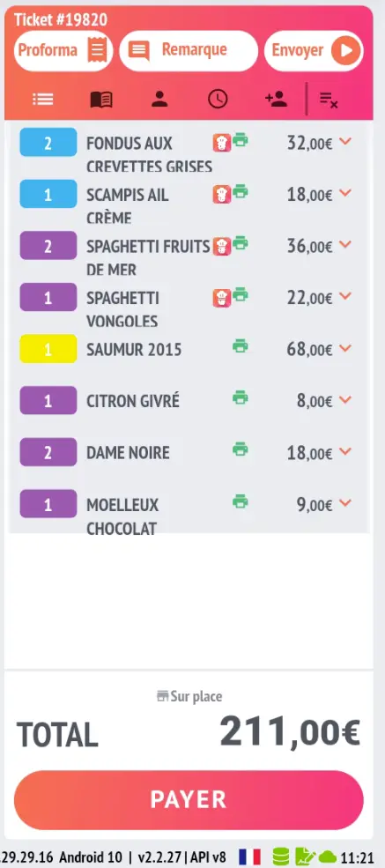Screen dimensions: 385x868
Task: Select the Sur place service mode
Action: coord(189,696)
